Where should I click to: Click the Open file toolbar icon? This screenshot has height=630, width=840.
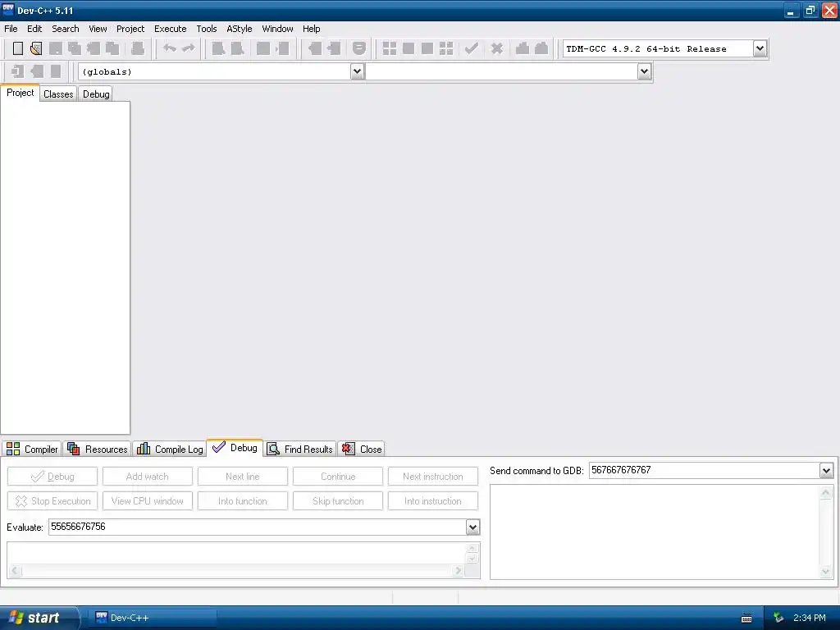[36, 48]
